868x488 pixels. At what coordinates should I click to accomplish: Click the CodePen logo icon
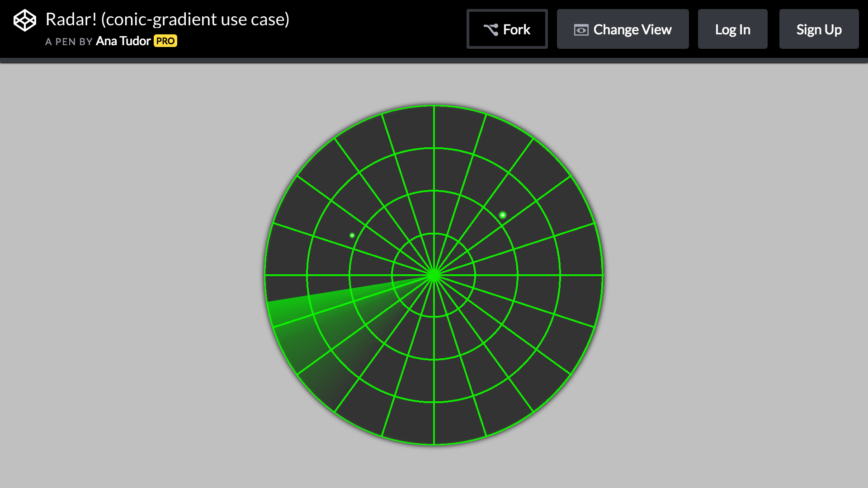tap(24, 21)
